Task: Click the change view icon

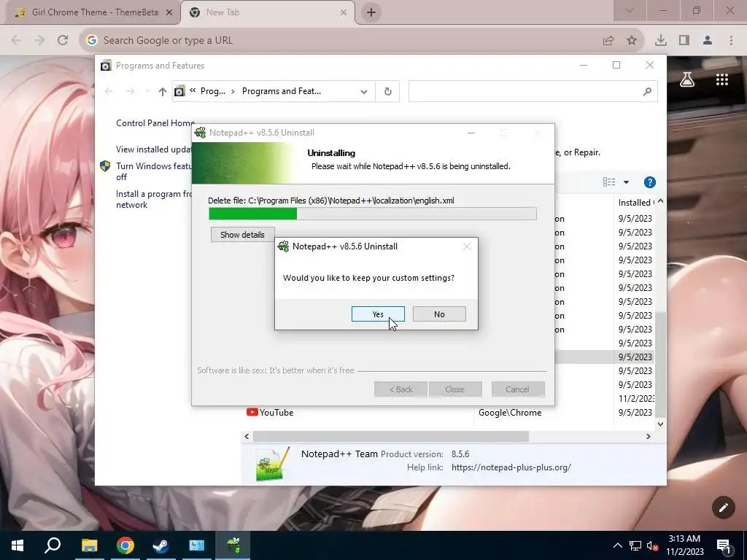Action: (x=609, y=182)
